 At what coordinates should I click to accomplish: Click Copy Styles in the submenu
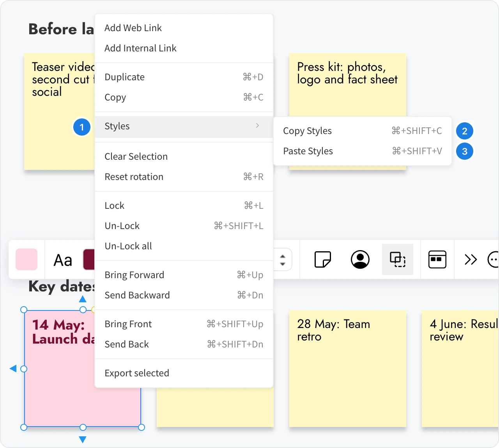click(363, 131)
